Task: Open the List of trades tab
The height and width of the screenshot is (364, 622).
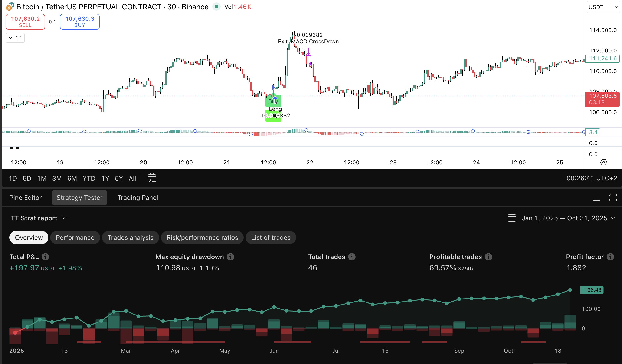Action: [x=271, y=237]
